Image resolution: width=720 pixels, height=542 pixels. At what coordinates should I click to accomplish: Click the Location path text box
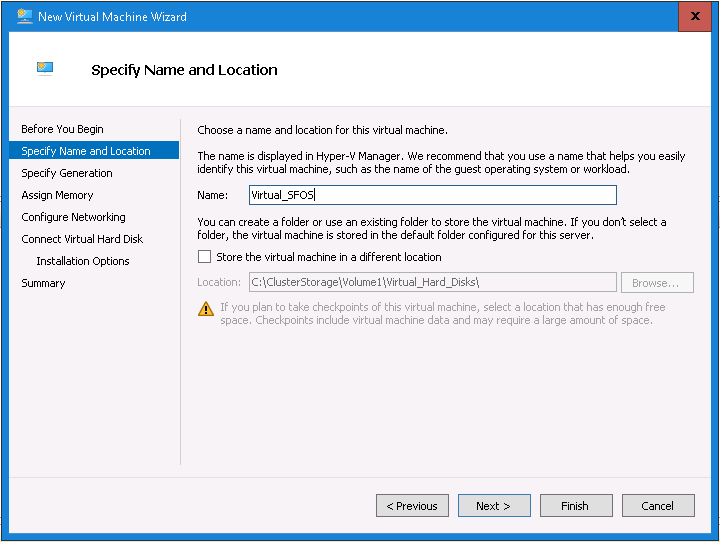[x=430, y=283]
